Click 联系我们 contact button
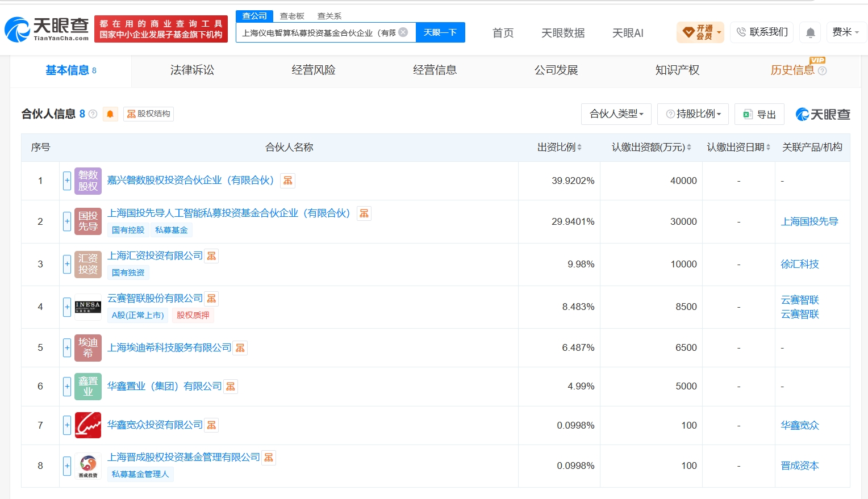Image resolution: width=868 pixels, height=499 pixels. click(x=762, y=32)
